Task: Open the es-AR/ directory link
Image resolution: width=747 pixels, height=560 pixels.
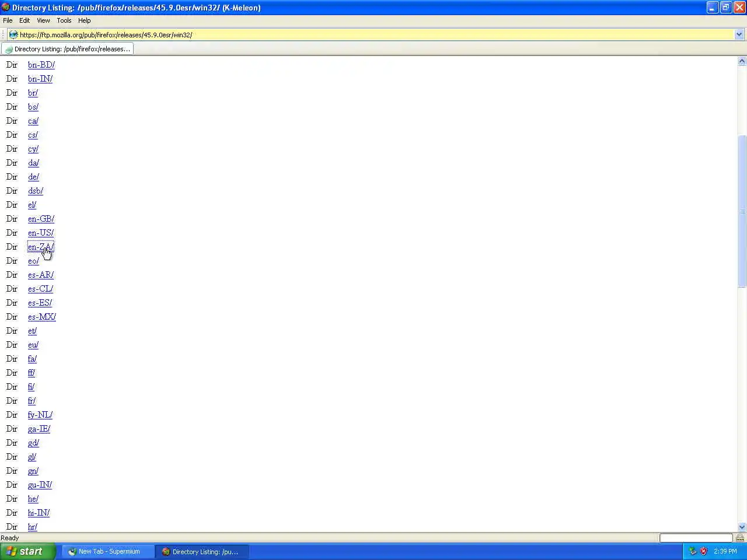Action: [x=41, y=275]
